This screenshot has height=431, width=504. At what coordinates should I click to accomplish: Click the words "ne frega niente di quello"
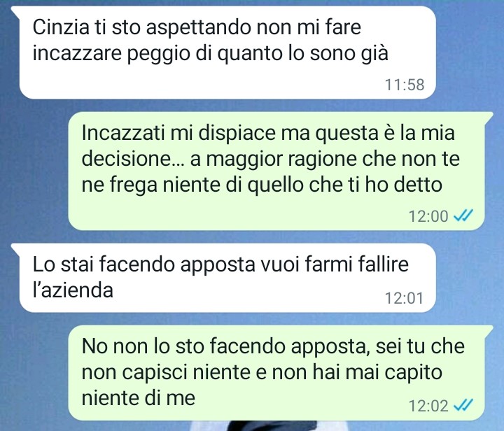pos(192,185)
